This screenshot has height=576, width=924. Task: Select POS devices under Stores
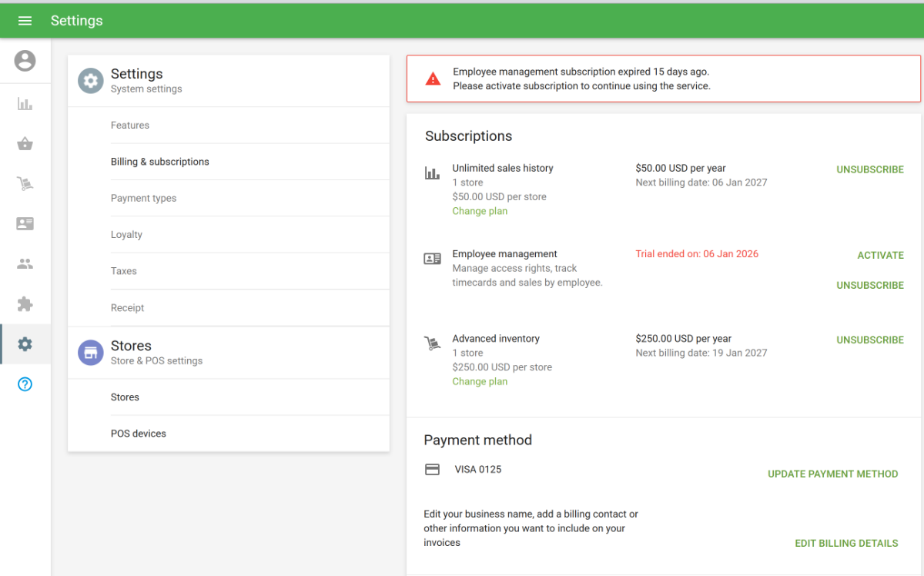(x=139, y=434)
